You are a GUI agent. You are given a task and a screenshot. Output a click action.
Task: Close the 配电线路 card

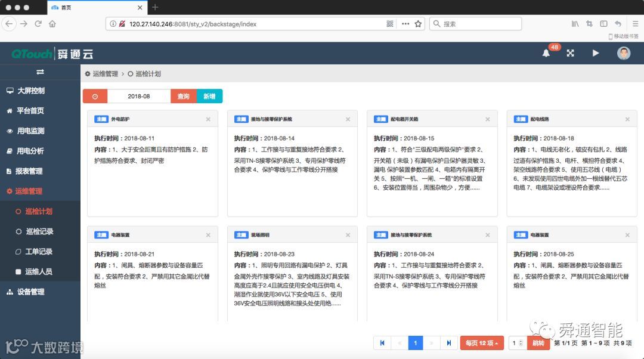pos(627,119)
